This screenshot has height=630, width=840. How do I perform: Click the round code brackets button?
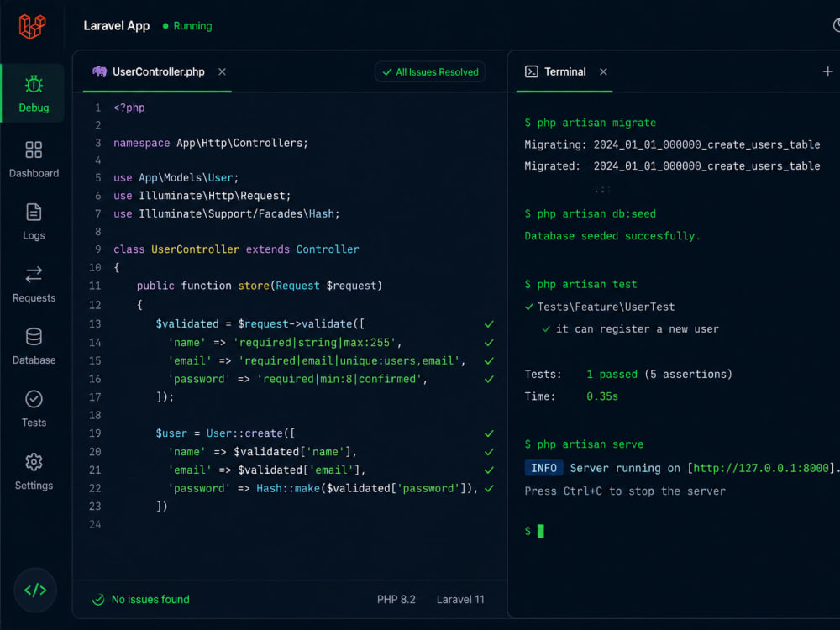coord(35,591)
